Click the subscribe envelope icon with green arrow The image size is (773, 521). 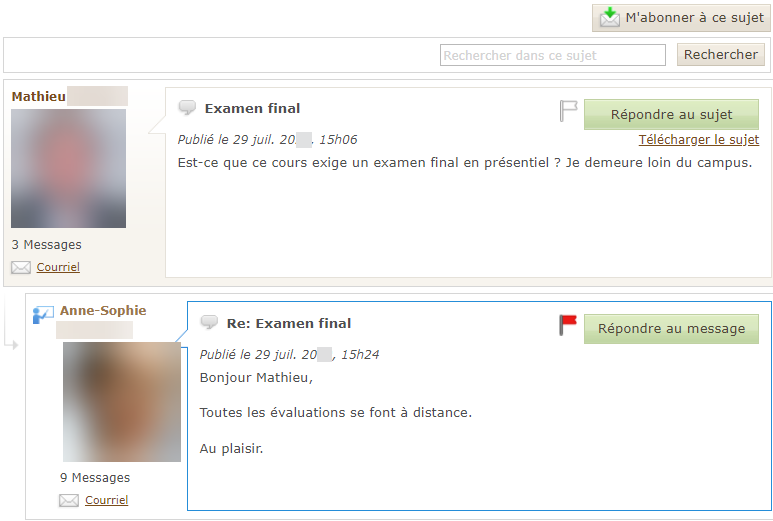click(x=610, y=17)
